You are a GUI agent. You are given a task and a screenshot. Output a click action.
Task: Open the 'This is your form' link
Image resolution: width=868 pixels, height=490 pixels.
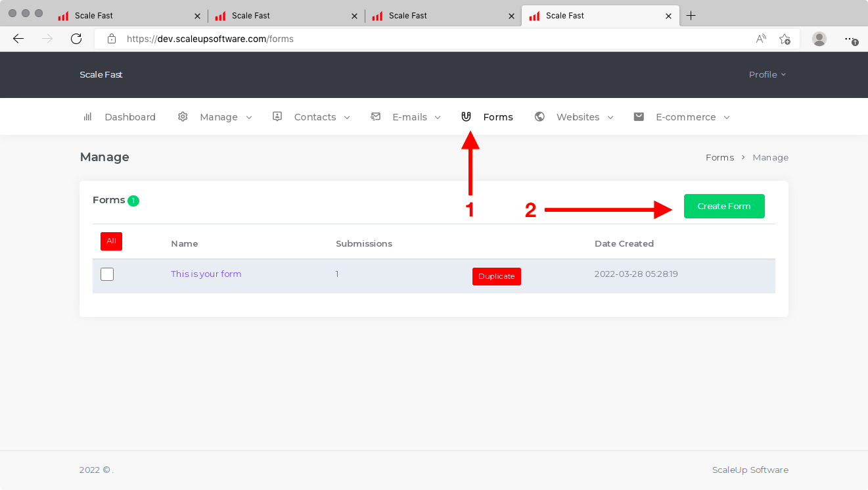pyautogui.click(x=206, y=274)
